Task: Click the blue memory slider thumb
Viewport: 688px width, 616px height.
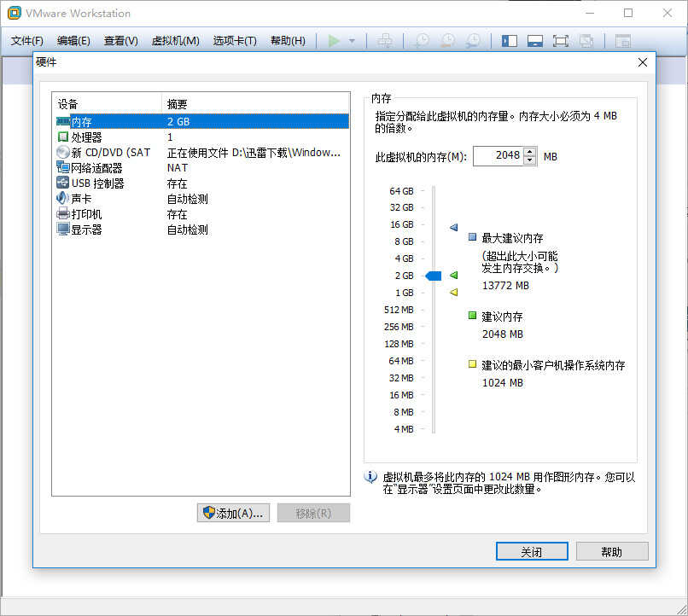Action: click(x=434, y=276)
